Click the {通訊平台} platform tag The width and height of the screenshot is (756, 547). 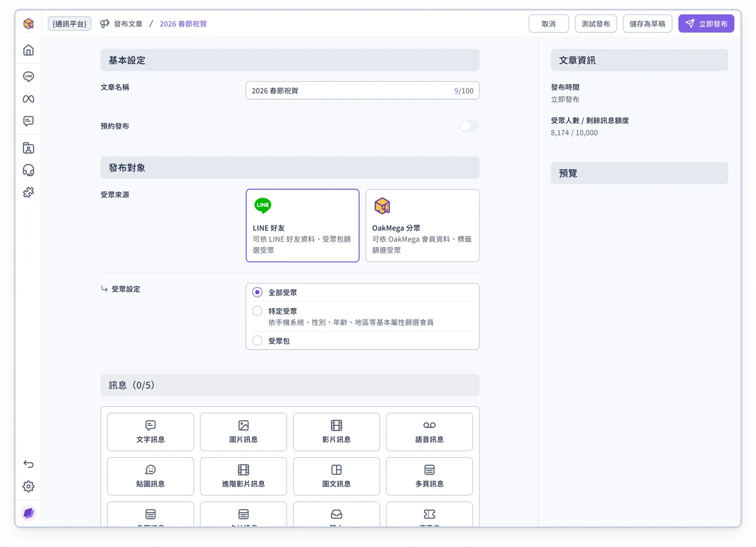(x=70, y=24)
